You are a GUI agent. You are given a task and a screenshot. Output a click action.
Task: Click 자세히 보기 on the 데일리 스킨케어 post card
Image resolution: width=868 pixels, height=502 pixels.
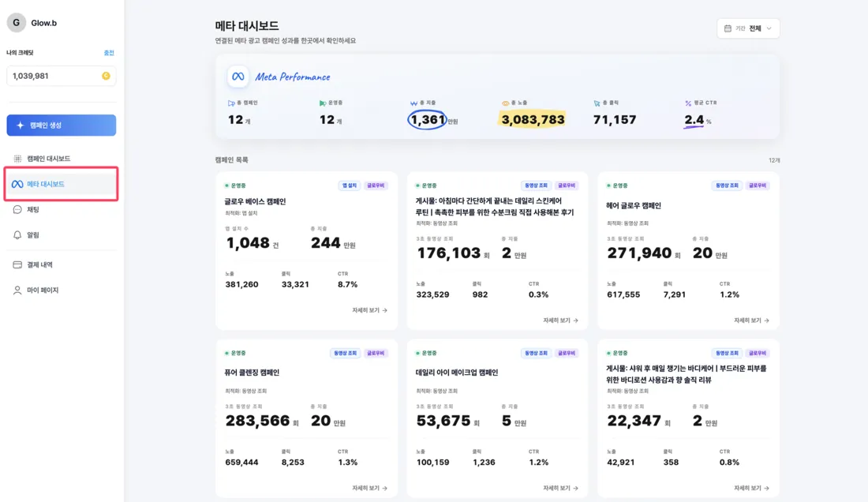click(x=561, y=320)
